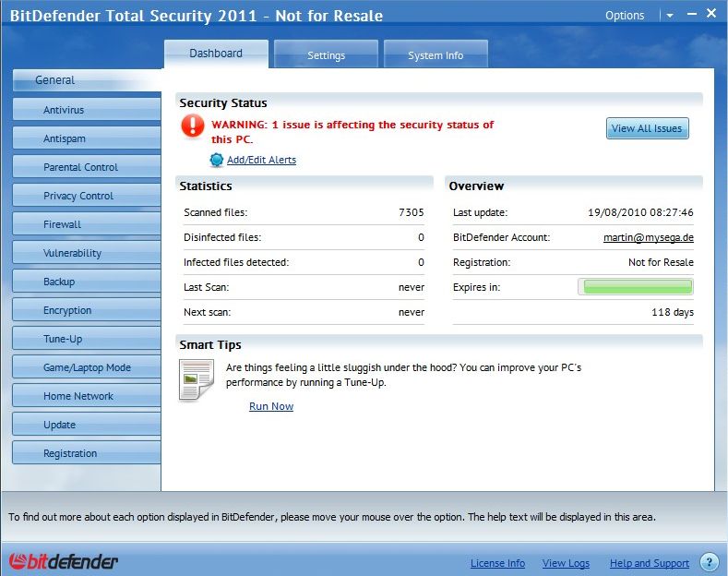This screenshot has height=576, width=728.
Task: Click the Smart Tips document icon
Action: click(x=197, y=380)
